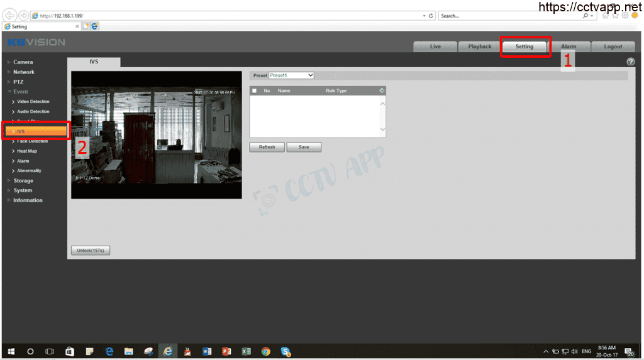Open the help question mark icon

tap(631, 62)
